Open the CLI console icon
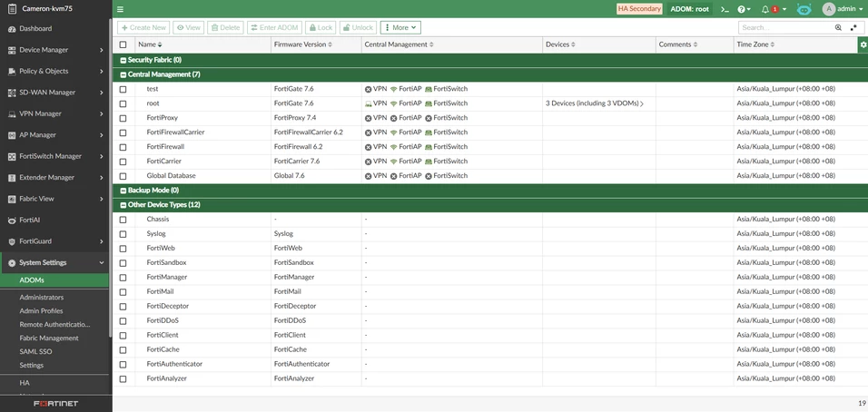This screenshot has width=868, height=412. (x=724, y=9)
